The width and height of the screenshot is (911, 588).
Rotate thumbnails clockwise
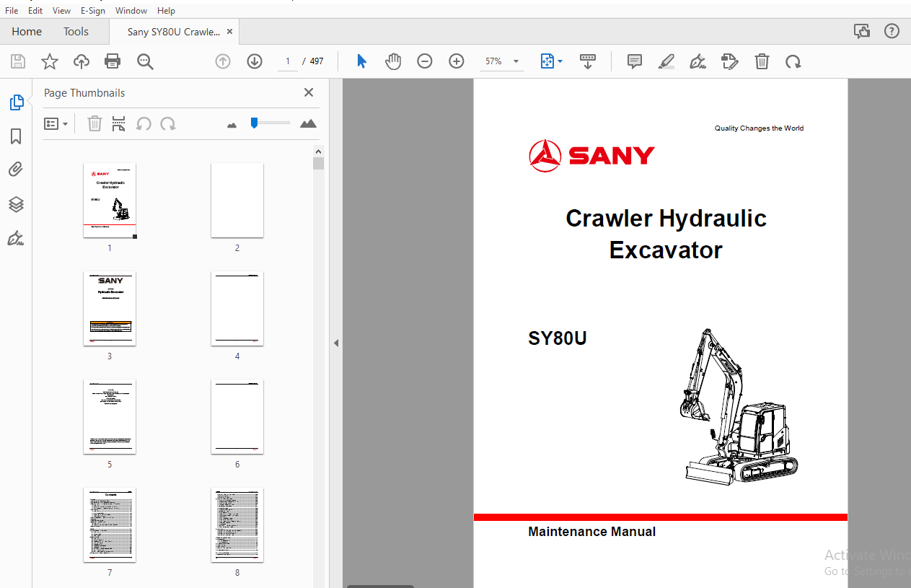pyautogui.click(x=168, y=124)
